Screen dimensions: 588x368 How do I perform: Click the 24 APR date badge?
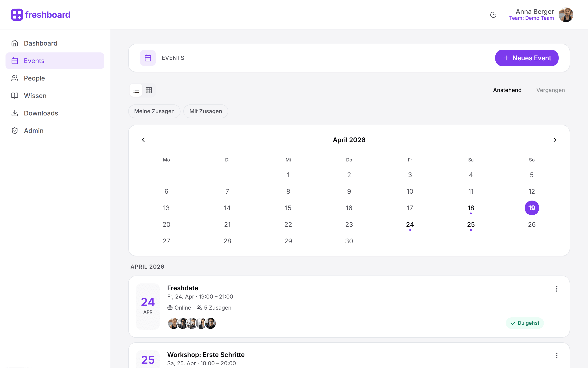tap(148, 306)
